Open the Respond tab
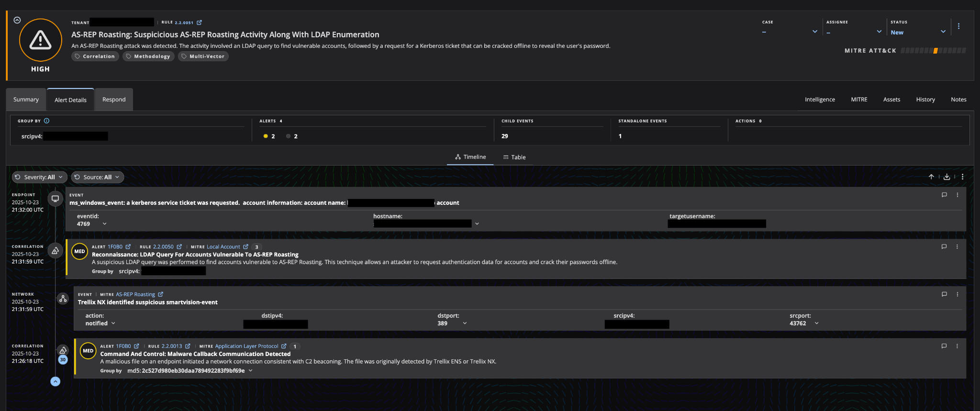 click(114, 100)
